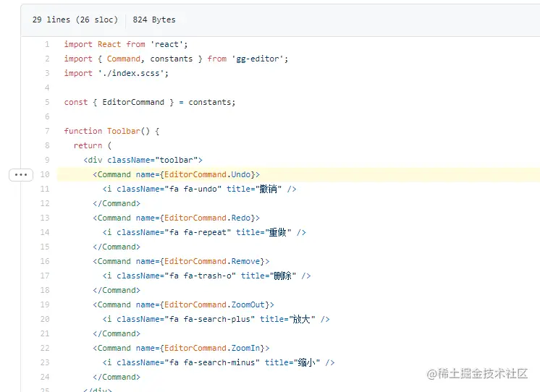Image resolution: width=540 pixels, height=392 pixels.
Task: Click the '29 lines (26 sloc)' text
Action: pos(75,20)
